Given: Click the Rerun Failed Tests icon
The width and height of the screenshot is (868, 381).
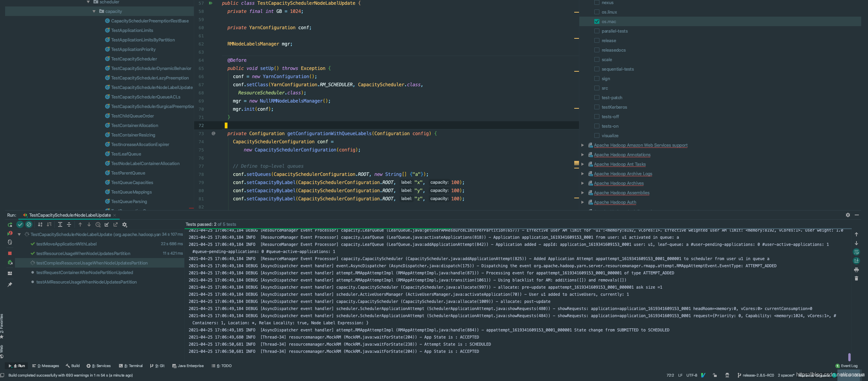Looking at the screenshot, I should click(10, 234).
